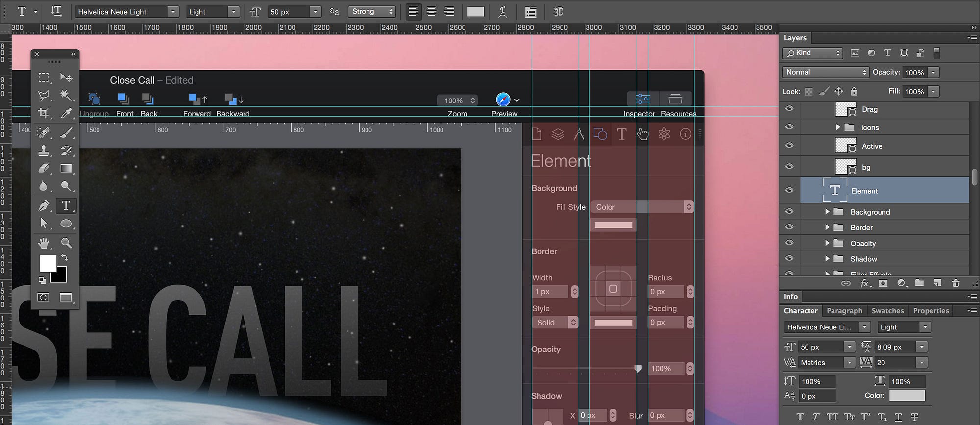Click the link layers icon
The width and height of the screenshot is (980, 425).
(x=846, y=283)
